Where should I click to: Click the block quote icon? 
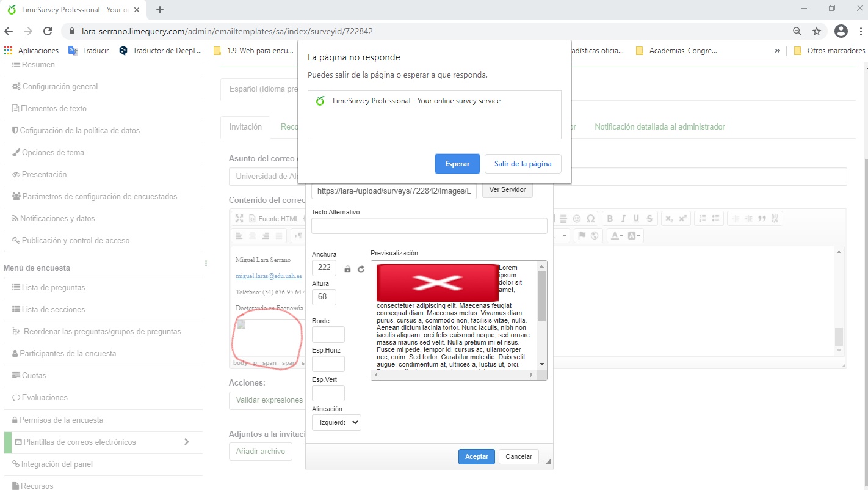(x=762, y=219)
